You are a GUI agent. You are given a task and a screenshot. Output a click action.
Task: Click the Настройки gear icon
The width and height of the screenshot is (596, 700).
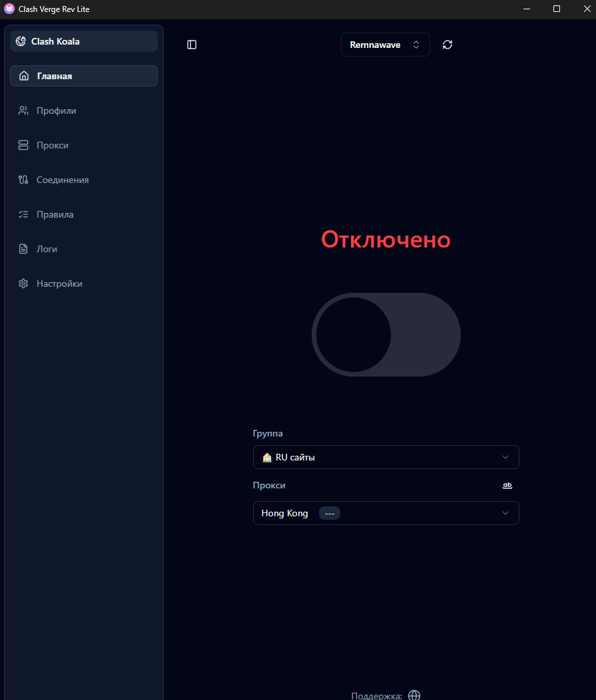(23, 283)
